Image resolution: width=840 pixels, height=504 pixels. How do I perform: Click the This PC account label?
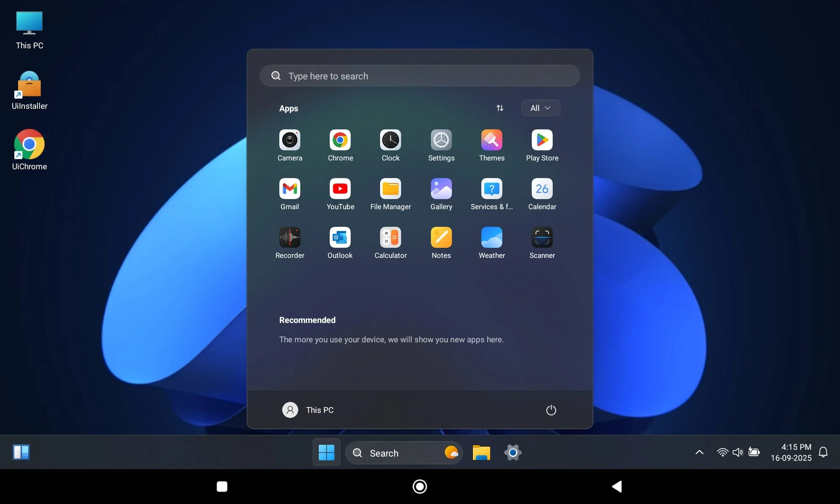[319, 410]
